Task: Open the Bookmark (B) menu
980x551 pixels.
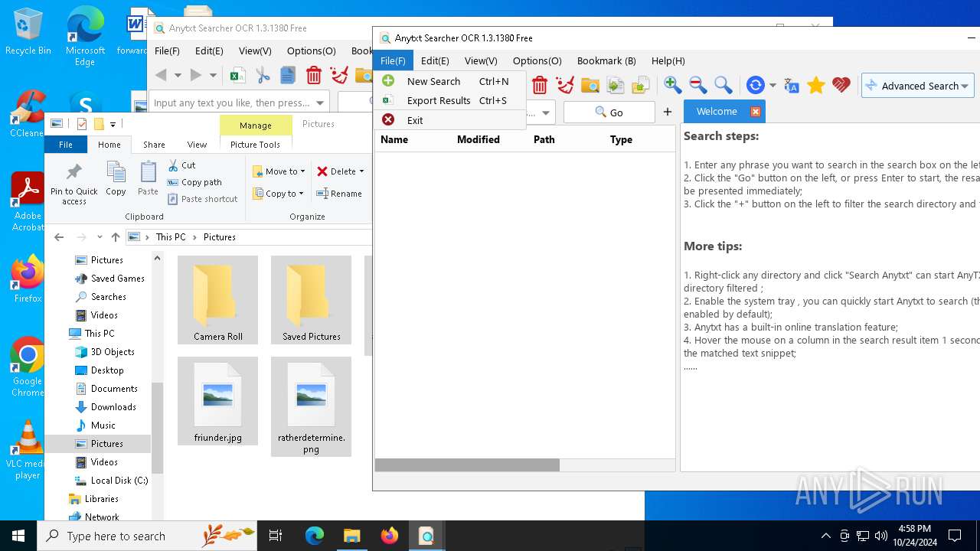Action: [x=606, y=60]
